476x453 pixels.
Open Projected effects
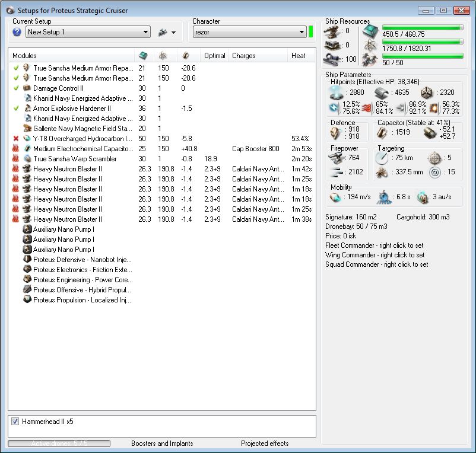265,444
